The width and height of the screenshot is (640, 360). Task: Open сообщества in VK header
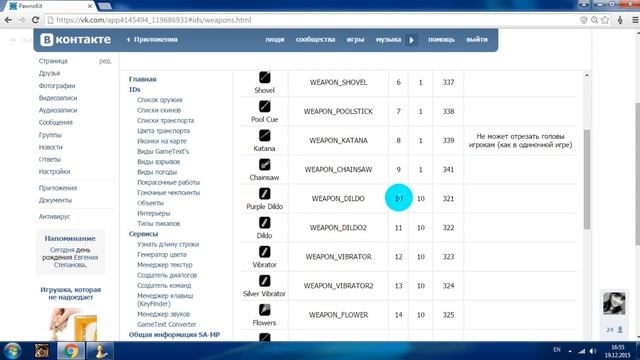click(316, 40)
